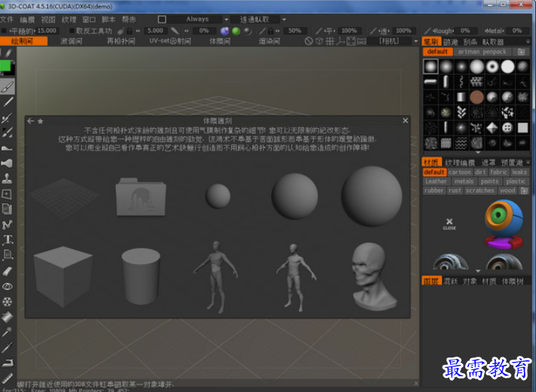Click the green foreground color swatch

click(5, 65)
